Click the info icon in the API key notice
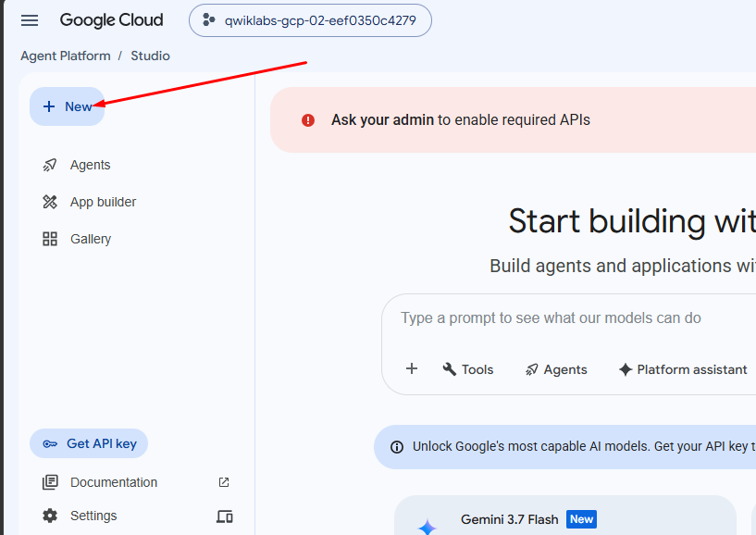The width and height of the screenshot is (756, 535). click(x=397, y=447)
